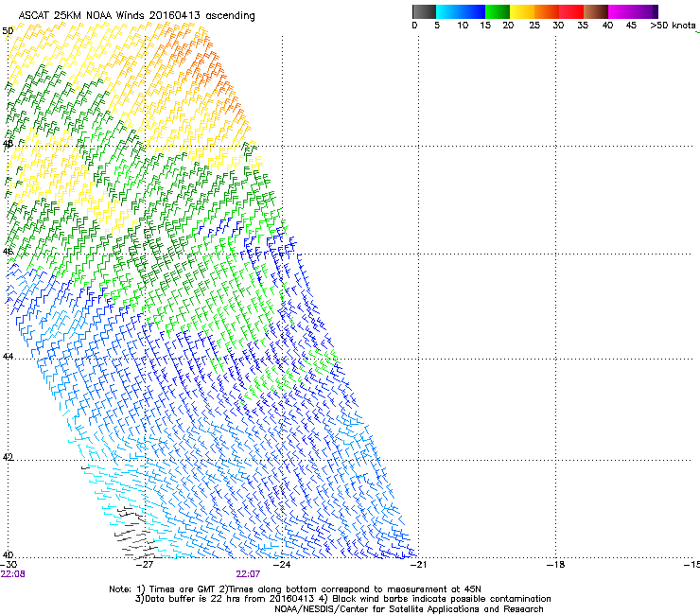Viewport: 700px width, 615px height.
Task: Click the green 15-20 knots legend color
Action: click(498, 11)
